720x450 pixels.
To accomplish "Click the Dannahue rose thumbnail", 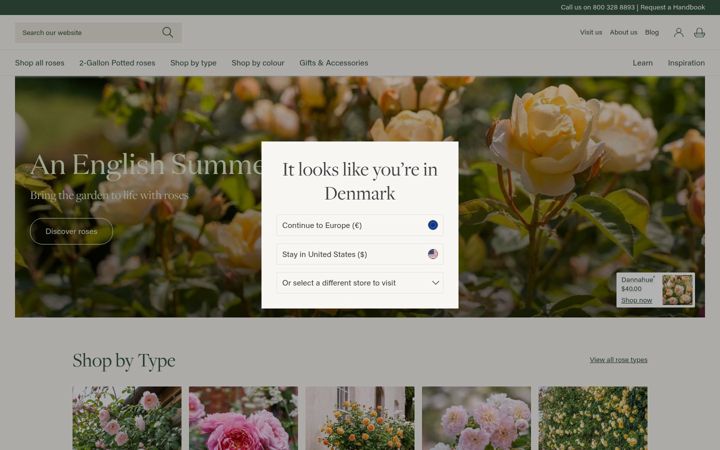I will (x=677, y=290).
